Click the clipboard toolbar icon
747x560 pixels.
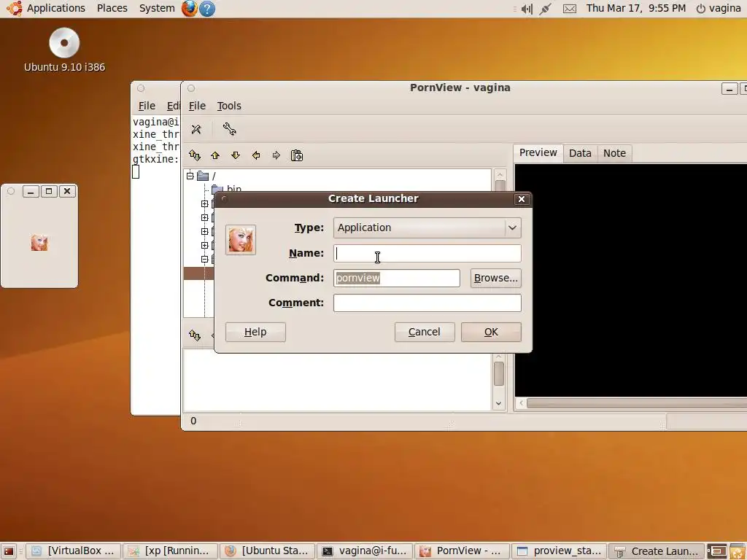[297, 155]
